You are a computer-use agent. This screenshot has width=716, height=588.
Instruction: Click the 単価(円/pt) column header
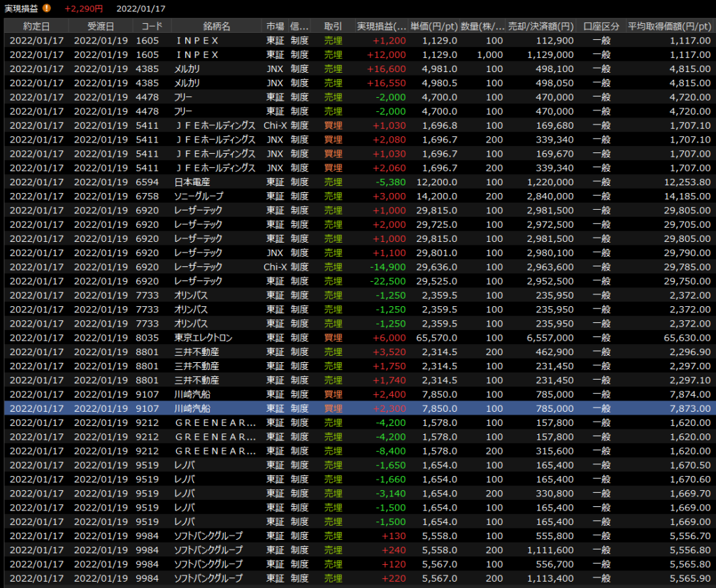point(434,26)
